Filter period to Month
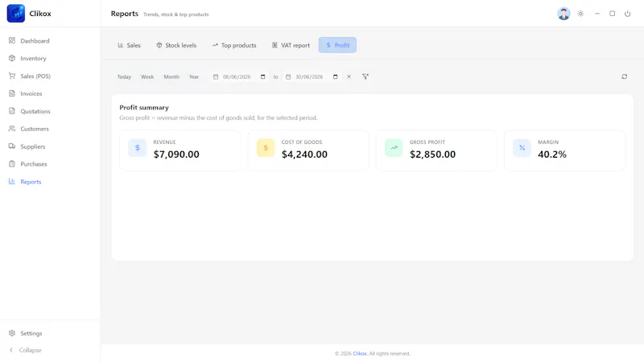Viewport: 644px width, 362px height. (x=171, y=76)
